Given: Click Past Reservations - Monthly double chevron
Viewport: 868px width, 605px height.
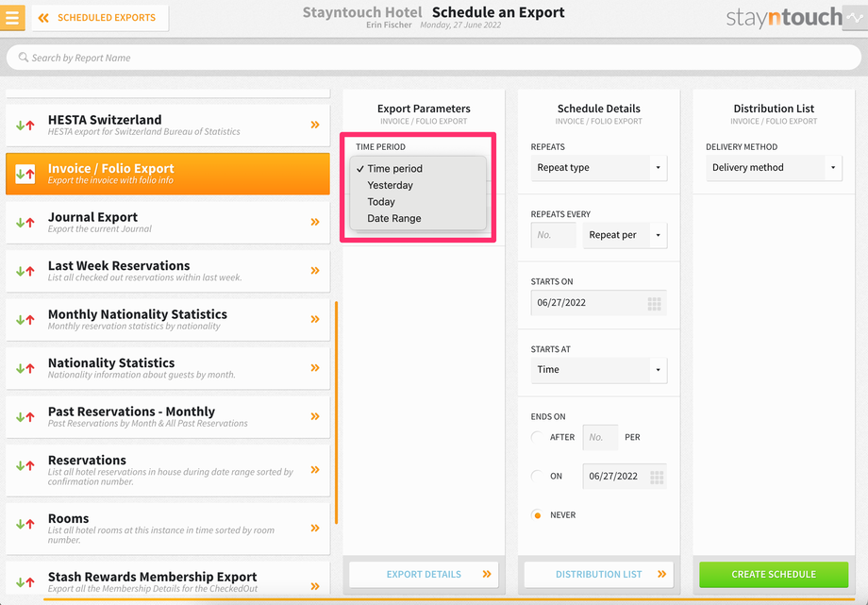Looking at the screenshot, I should coord(315,416).
